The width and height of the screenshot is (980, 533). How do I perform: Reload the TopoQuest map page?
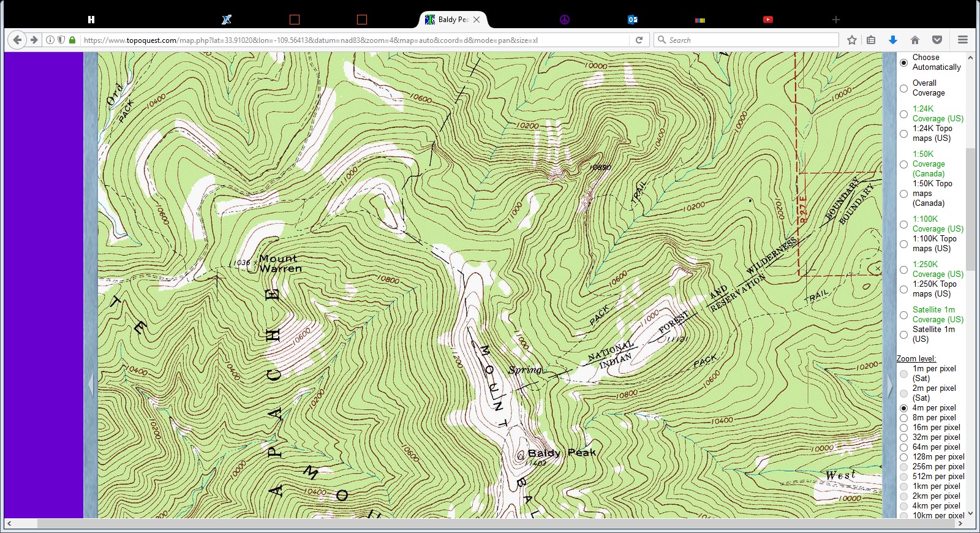click(x=639, y=40)
